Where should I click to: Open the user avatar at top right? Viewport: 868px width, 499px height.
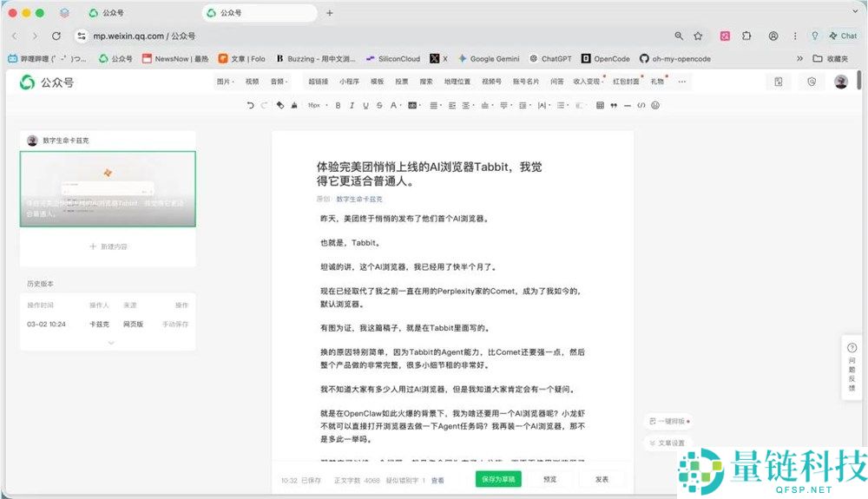click(841, 82)
